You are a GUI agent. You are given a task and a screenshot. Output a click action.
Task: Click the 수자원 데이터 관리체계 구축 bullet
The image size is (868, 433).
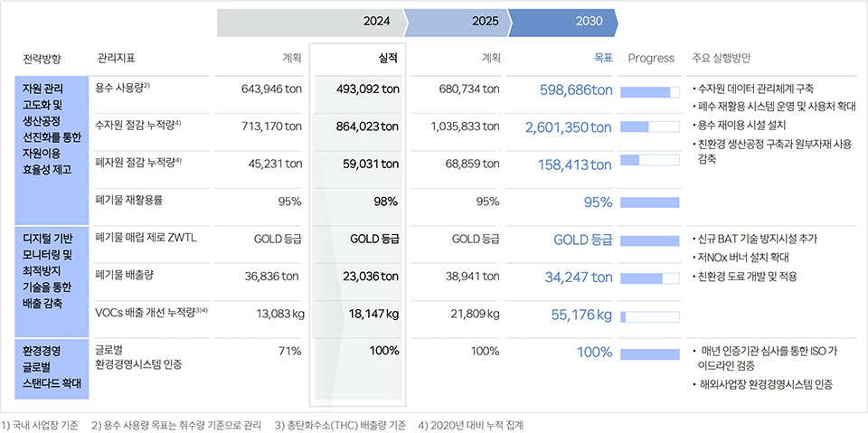point(754,89)
